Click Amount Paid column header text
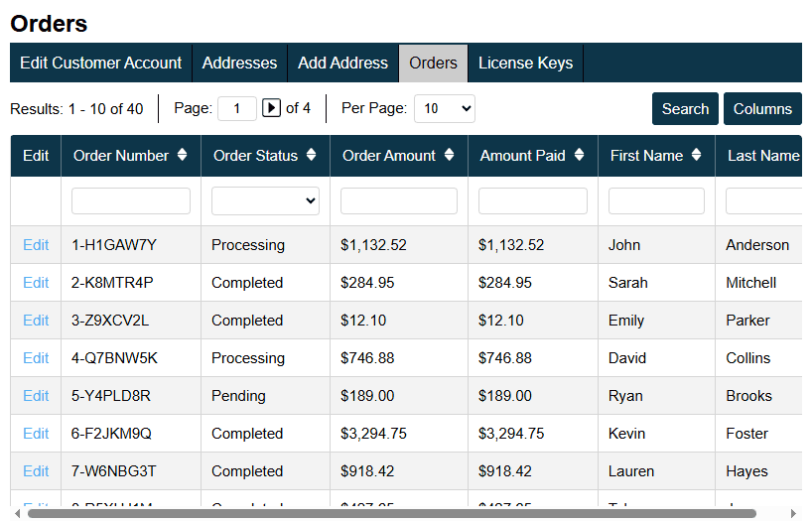 (x=522, y=156)
